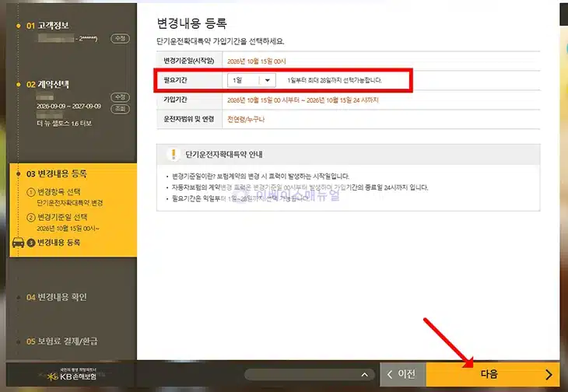Click the contract period 2026-09-09 ~ 2027-09-09

[68, 106]
